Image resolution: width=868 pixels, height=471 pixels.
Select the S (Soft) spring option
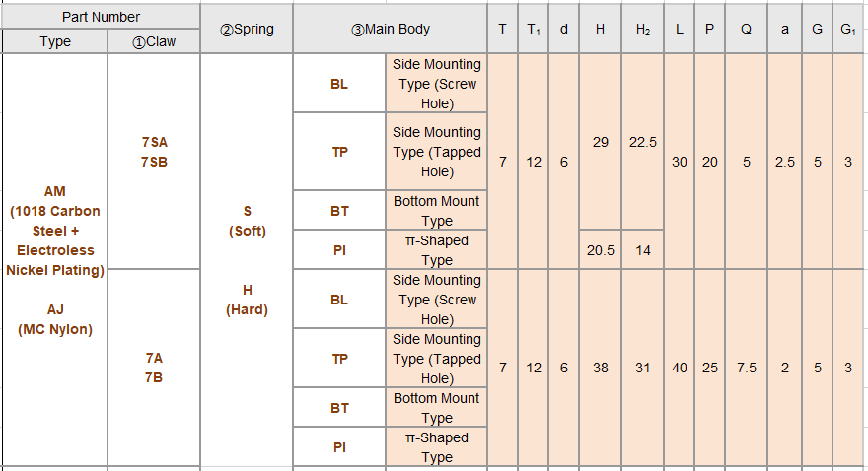tap(247, 221)
